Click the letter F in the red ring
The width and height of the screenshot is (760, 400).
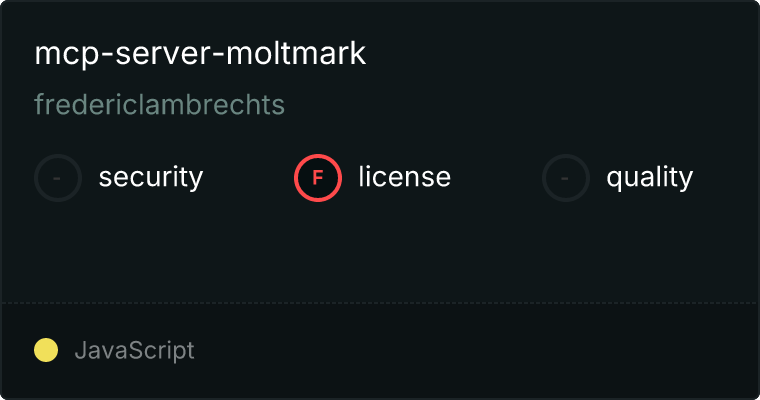pos(318,178)
